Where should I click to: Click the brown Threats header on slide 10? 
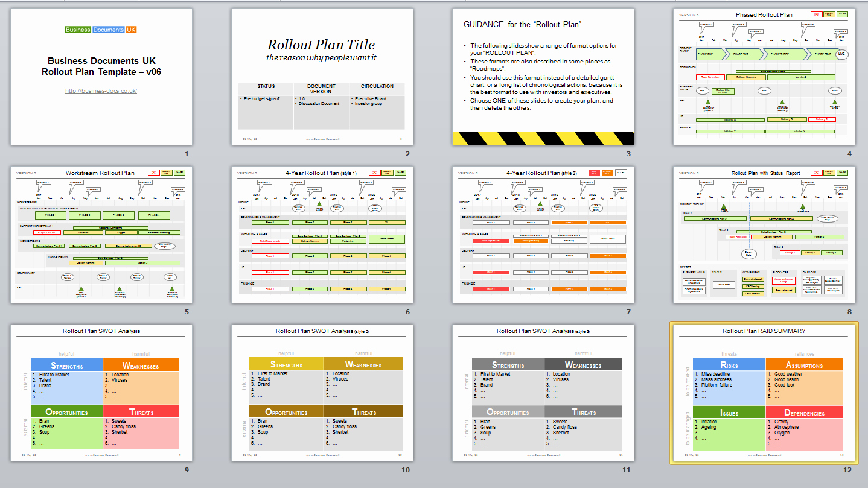click(363, 411)
